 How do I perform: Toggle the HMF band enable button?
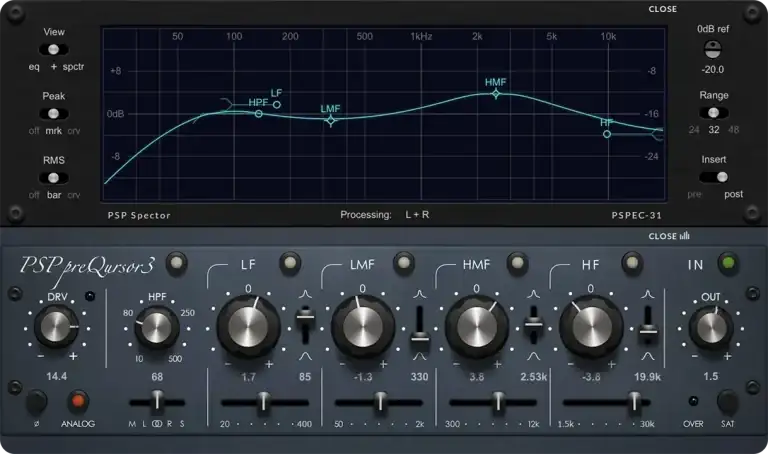tap(518, 263)
